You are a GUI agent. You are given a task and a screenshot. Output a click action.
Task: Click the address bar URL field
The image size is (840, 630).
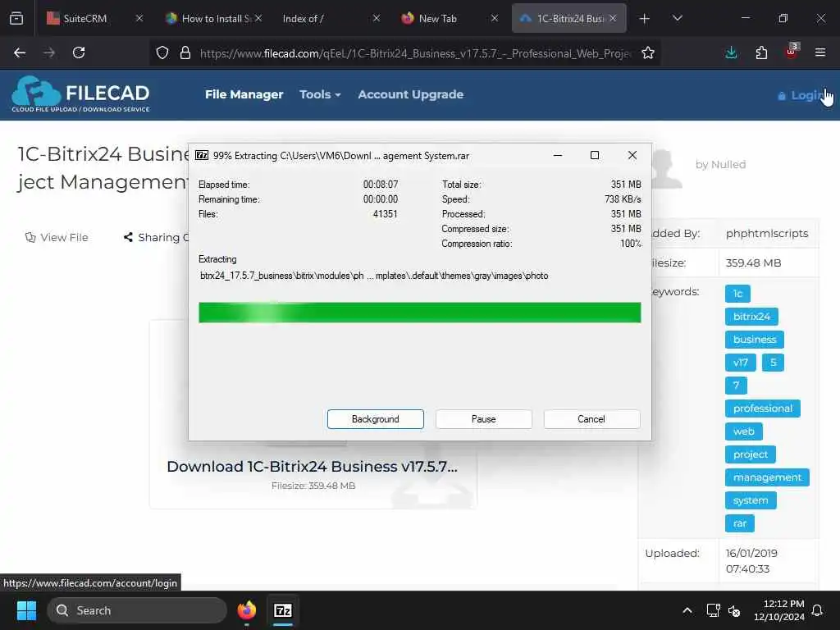tap(415, 53)
